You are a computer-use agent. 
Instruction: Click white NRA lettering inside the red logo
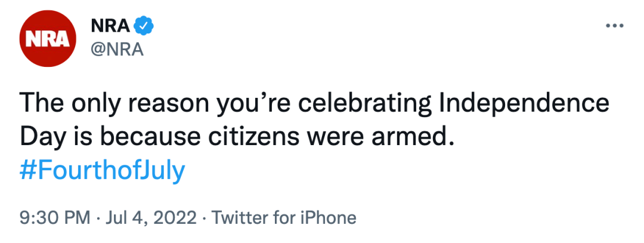coord(48,39)
